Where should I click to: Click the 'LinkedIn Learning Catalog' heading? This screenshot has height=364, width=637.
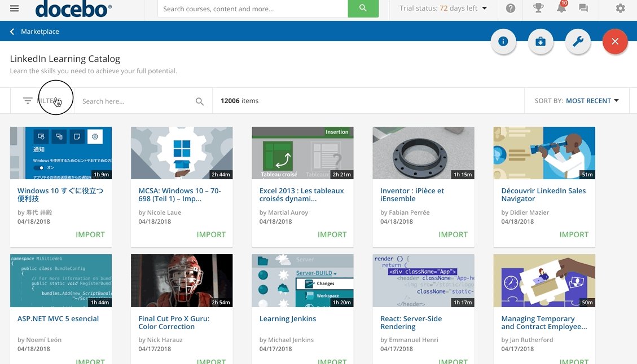point(65,59)
